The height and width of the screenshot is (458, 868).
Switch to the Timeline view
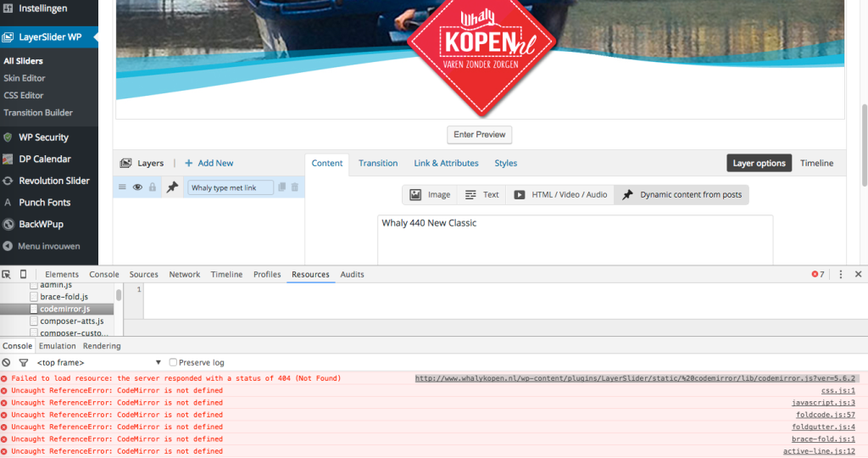coord(816,163)
